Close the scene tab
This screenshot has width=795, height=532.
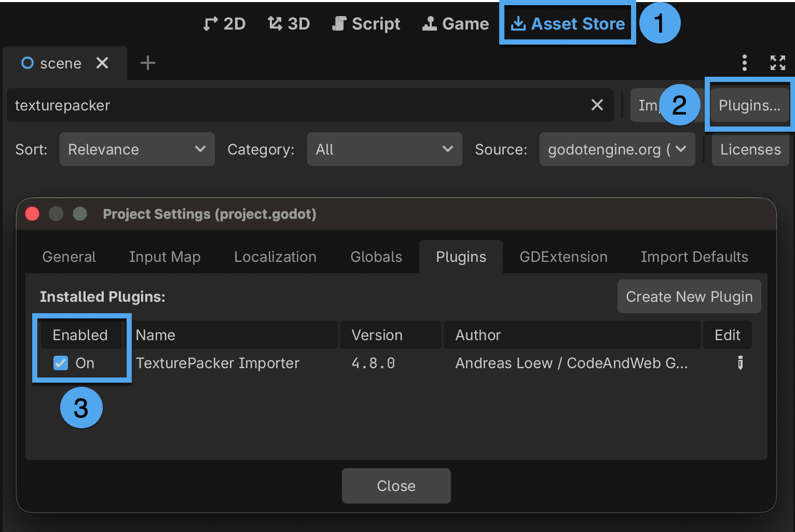click(x=102, y=63)
